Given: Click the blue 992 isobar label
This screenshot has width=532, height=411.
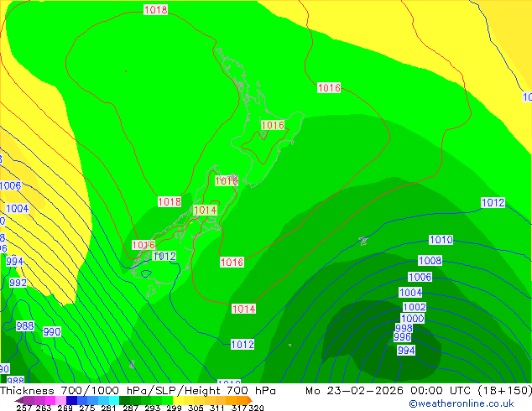Looking at the screenshot, I should tap(18, 283).
